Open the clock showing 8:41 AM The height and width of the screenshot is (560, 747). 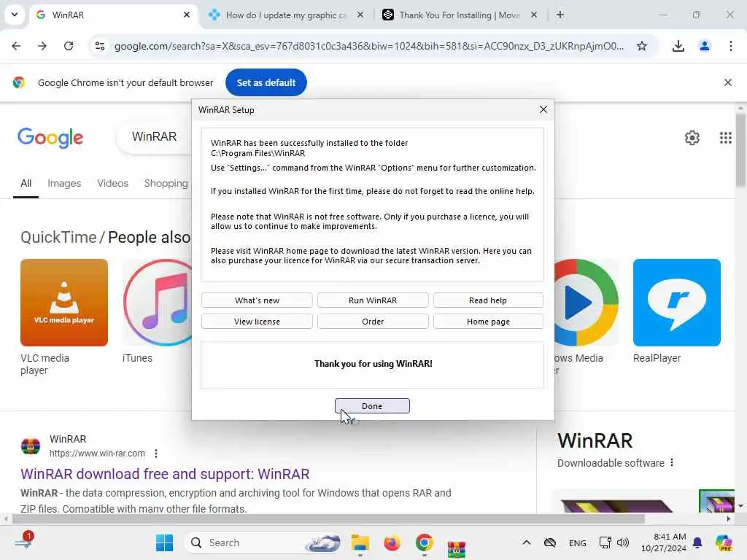(663, 542)
